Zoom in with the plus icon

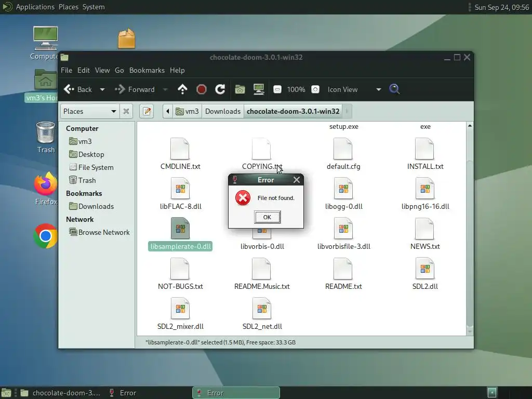315,89
